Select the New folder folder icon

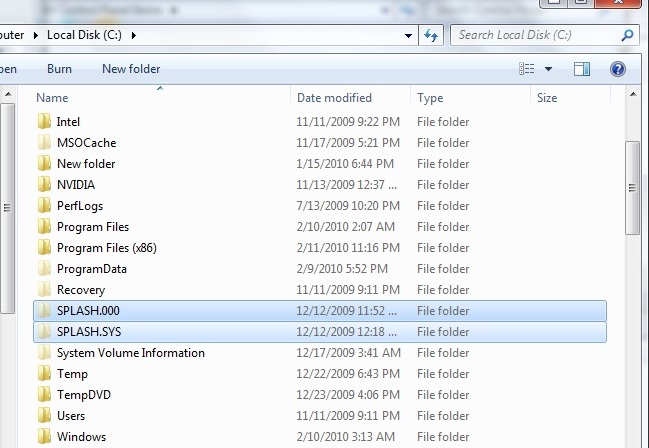(x=44, y=164)
